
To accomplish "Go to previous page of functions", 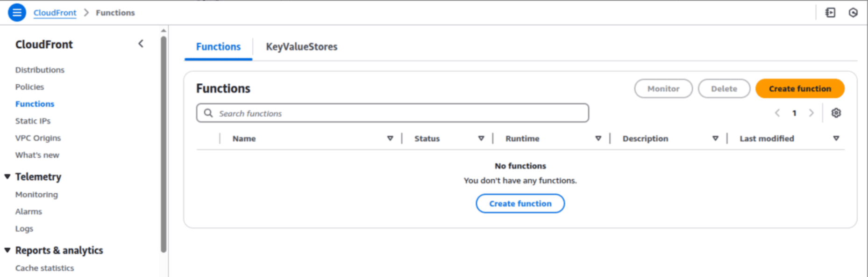I will pos(777,113).
